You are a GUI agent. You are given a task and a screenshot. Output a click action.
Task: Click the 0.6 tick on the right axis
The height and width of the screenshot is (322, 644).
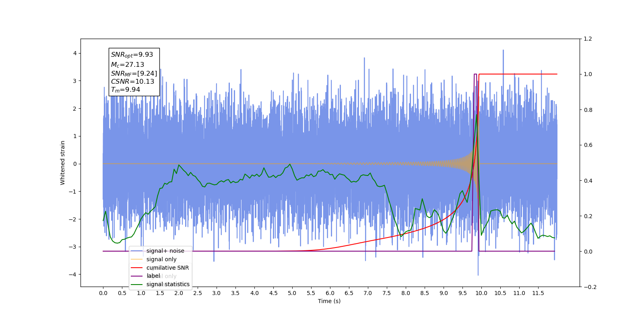588,145
